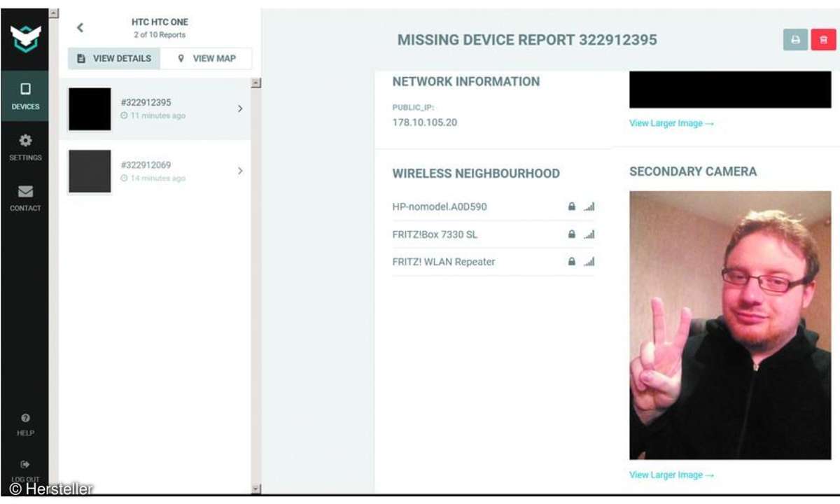
Task: Click the report list scrollbar up arrow
Action: click(x=255, y=83)
